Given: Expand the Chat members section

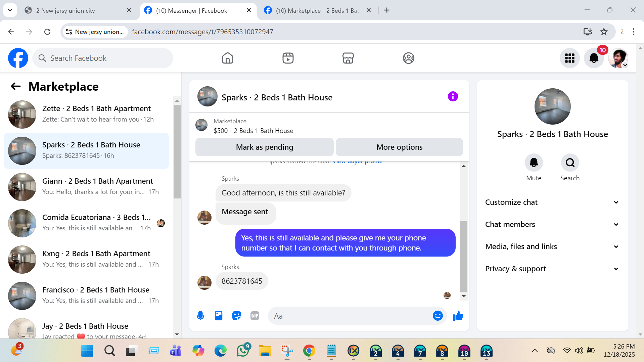Looking at the screenshot, I should click(x=552, y=224).
